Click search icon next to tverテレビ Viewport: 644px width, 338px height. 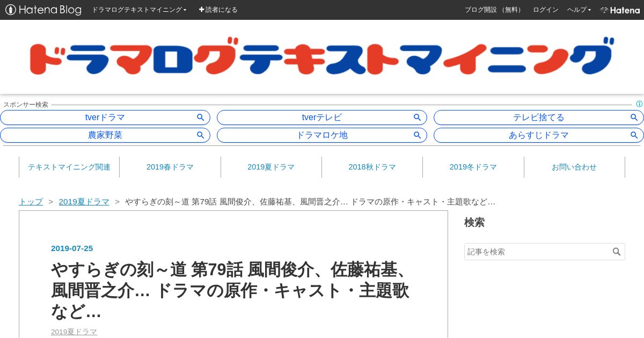[417, 117]
